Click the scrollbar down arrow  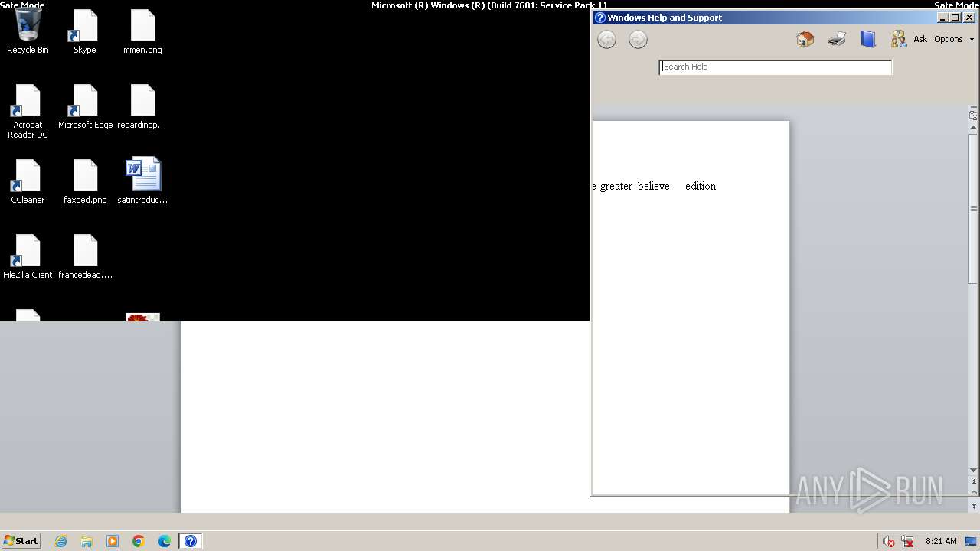pyautogui.click(x=974, y=470)
